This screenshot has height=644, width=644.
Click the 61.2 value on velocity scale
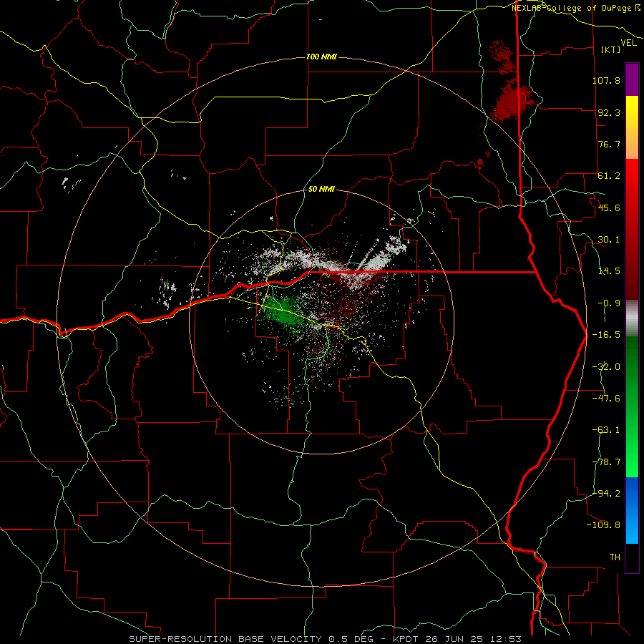[x=609, y=176]
